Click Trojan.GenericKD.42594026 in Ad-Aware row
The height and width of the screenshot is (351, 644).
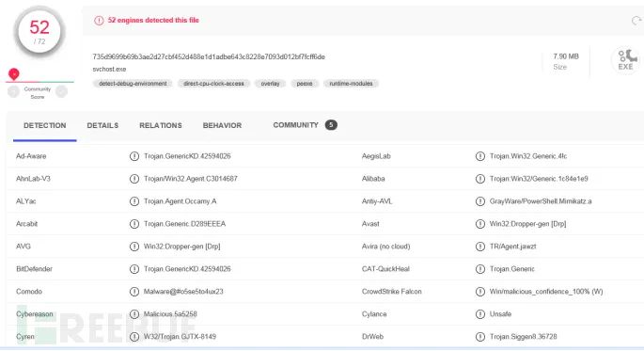tap(187, 156)
